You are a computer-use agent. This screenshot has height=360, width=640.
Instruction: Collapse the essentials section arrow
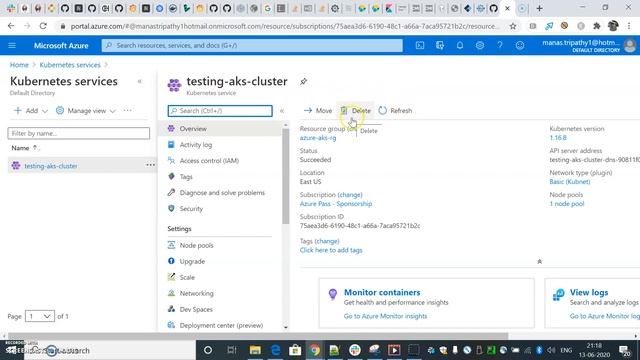coord(539,261)
